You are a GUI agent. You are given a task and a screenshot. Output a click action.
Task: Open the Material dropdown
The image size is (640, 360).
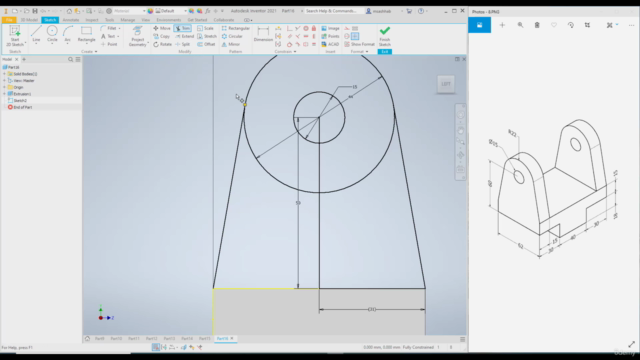coord(130,11)
